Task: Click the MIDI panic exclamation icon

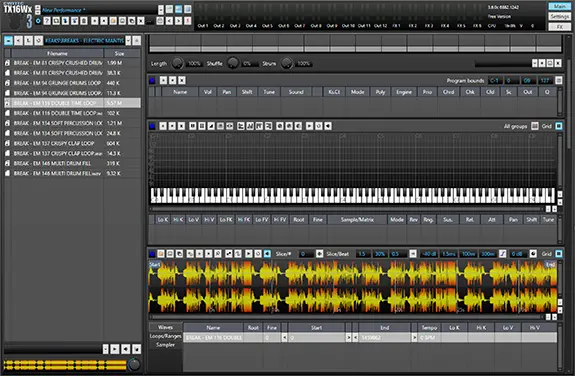Action: pos(187,21)
